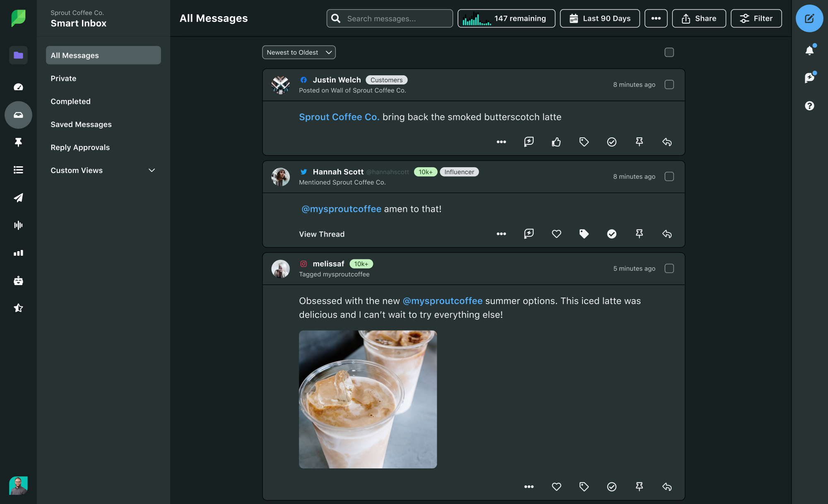
Task: Click the Filter button in toolbar
Action: [756, 18]
